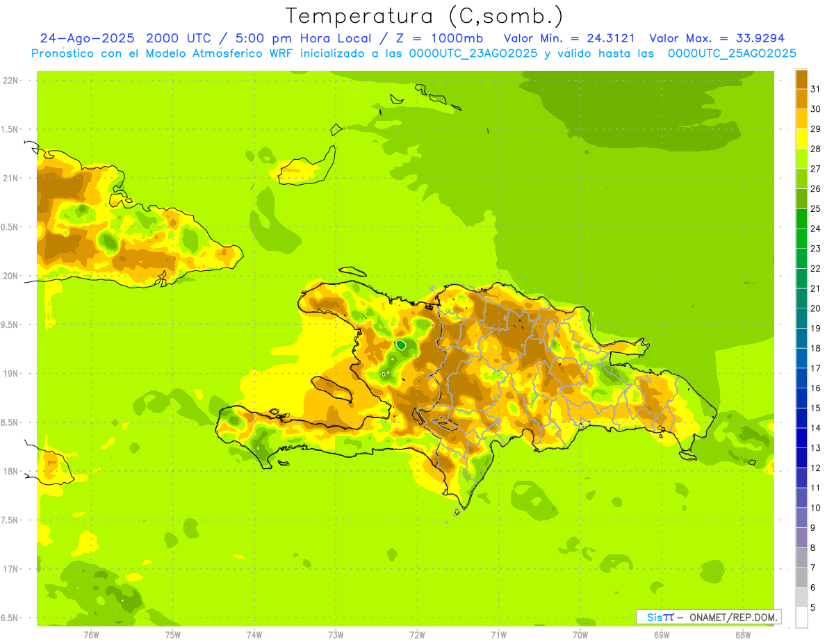Select the 'Valor Min. = 24.3121' text

[569, 38]
